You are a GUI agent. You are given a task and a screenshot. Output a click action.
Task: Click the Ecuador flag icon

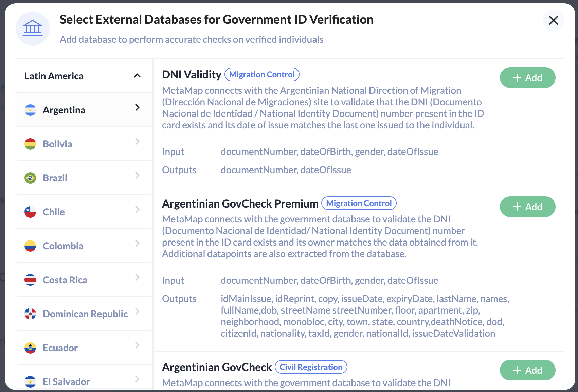(30, 348)
